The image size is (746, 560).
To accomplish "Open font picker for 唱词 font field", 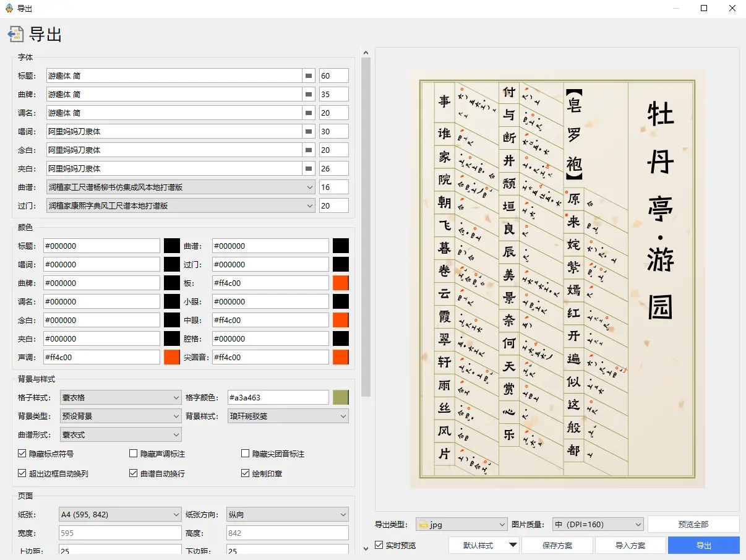I will (x=308, y=132).
